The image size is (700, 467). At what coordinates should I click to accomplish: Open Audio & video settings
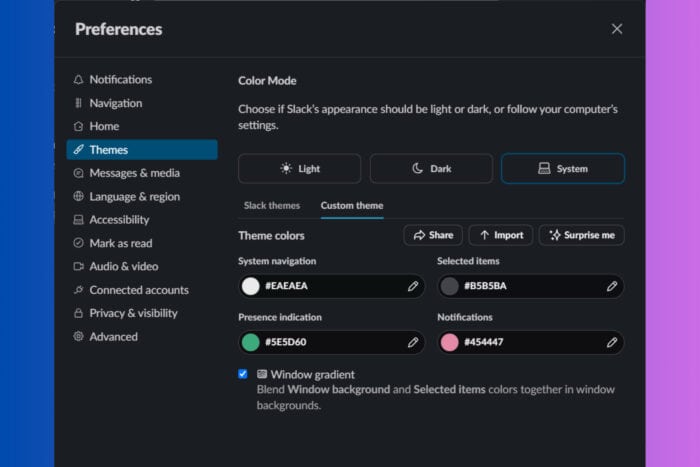click(142, 267)
